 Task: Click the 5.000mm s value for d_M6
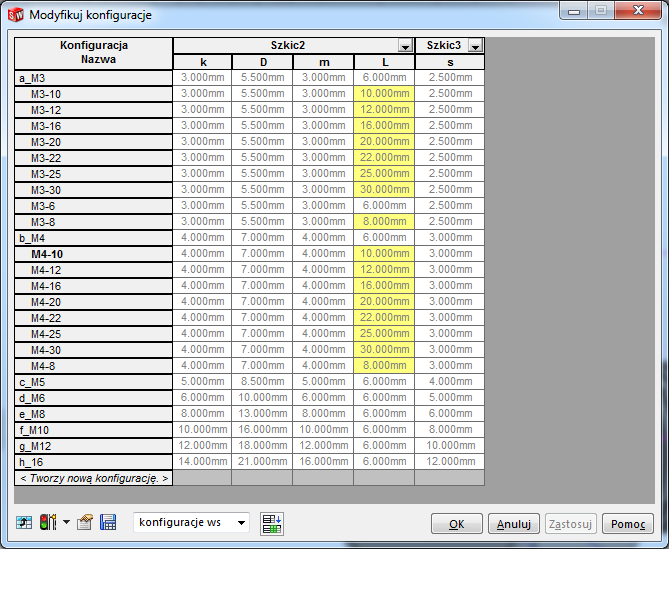point(450,397)
